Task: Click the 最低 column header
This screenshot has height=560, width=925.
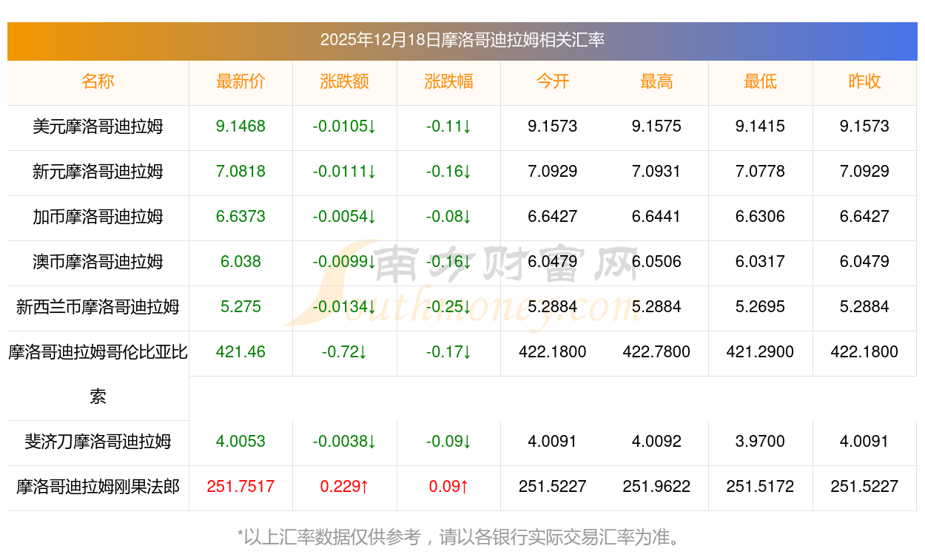Action: [760, 81]
